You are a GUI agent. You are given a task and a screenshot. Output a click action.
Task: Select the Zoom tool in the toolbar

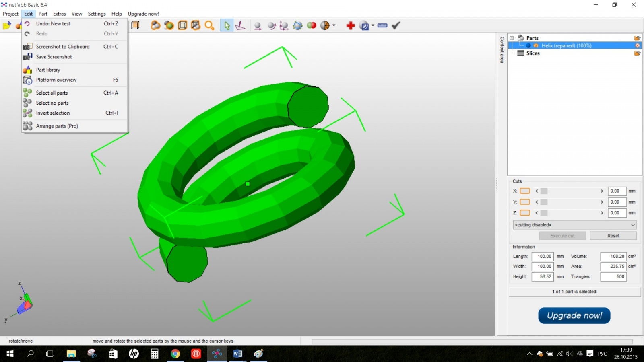tap(209, 25)
